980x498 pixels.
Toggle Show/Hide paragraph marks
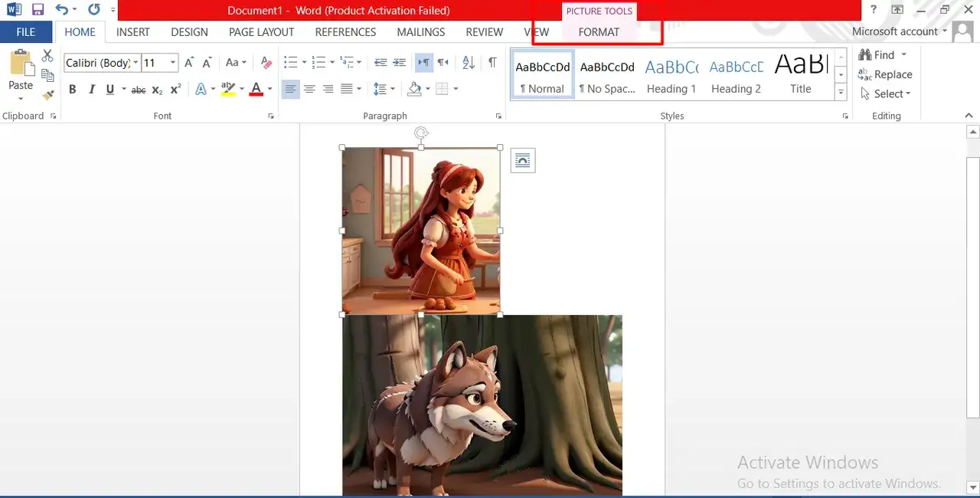[x=492, y=63]
